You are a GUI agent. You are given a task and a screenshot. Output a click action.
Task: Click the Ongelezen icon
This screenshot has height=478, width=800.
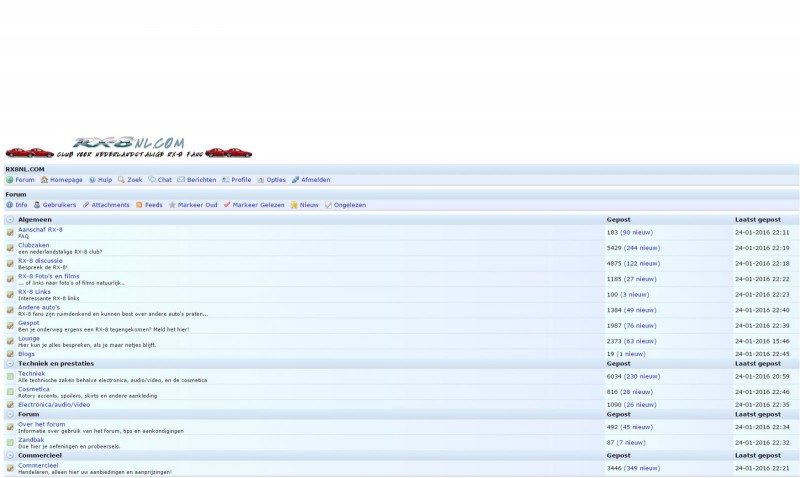pos(328,205)
